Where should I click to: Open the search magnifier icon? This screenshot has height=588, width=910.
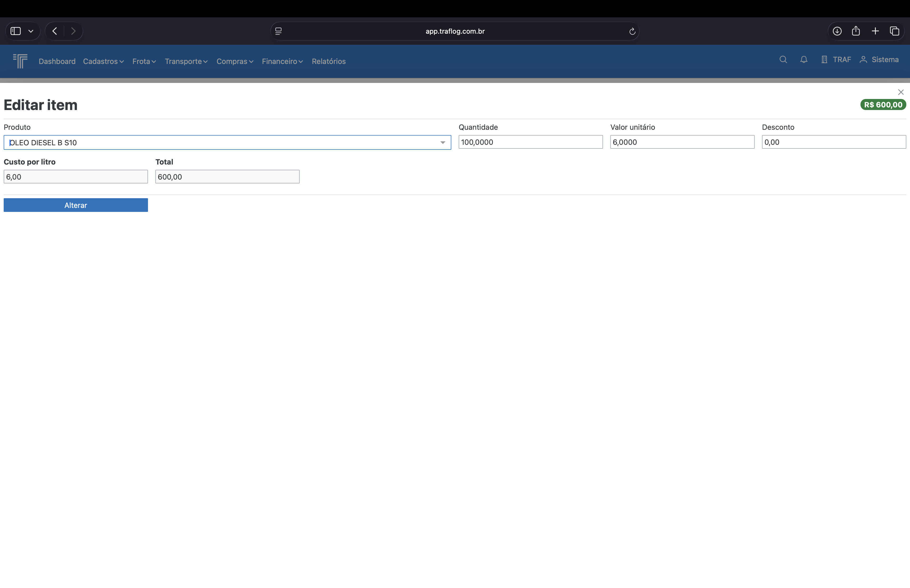783,59
